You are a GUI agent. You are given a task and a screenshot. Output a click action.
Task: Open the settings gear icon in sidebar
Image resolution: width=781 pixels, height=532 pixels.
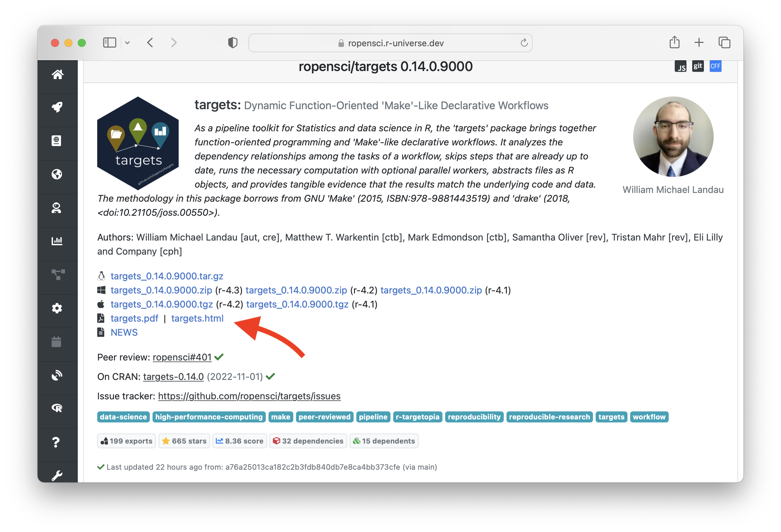(x=57, y=308)
